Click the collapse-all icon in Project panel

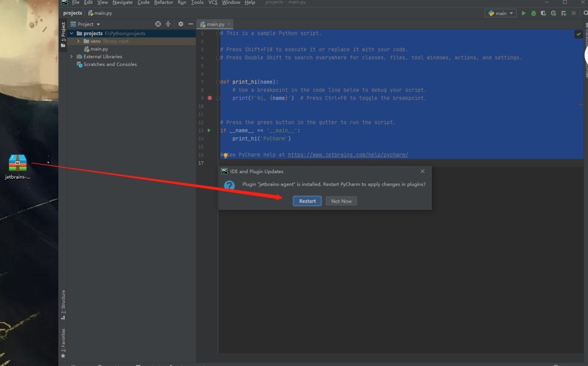168,23
